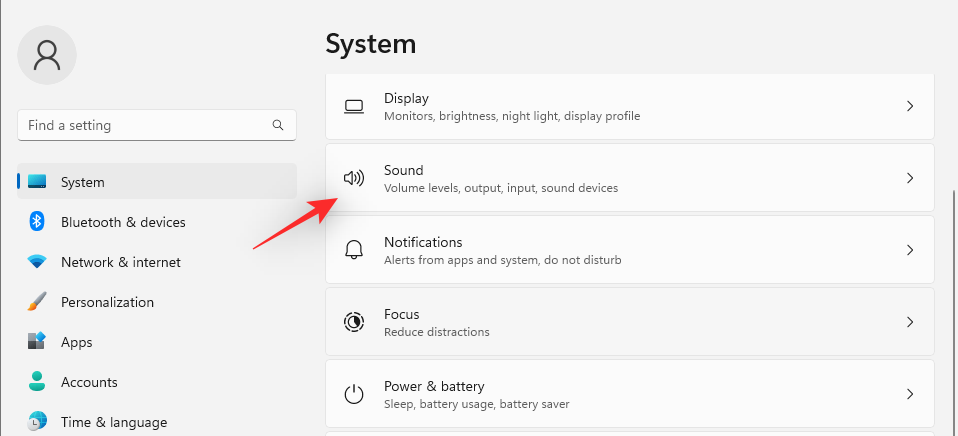Click the Notifications bell icon

(x=353, y=250)
